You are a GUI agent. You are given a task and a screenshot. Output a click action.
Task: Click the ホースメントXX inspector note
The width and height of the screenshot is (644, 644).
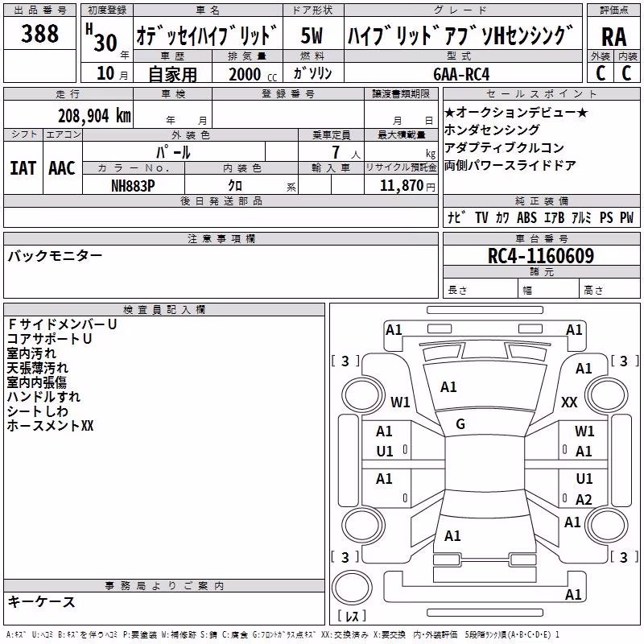pos(50,426)
